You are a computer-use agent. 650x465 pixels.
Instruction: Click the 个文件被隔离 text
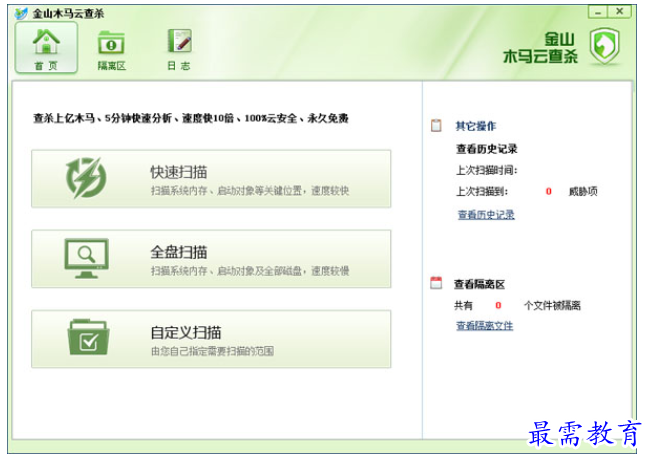tap(552, 306)
